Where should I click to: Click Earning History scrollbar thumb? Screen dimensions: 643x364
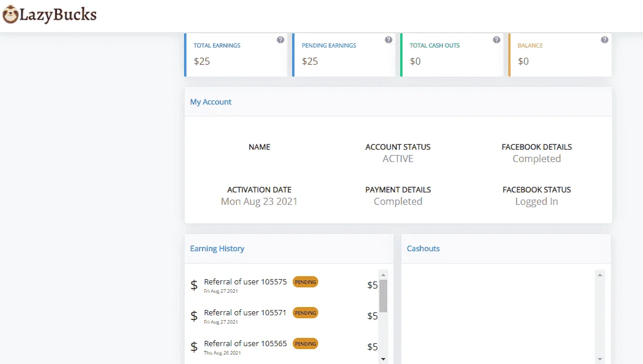[383, 296]
